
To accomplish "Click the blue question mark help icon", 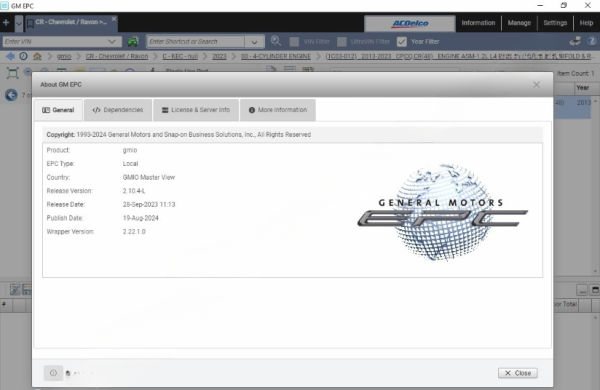I will (x=592, y=41).
